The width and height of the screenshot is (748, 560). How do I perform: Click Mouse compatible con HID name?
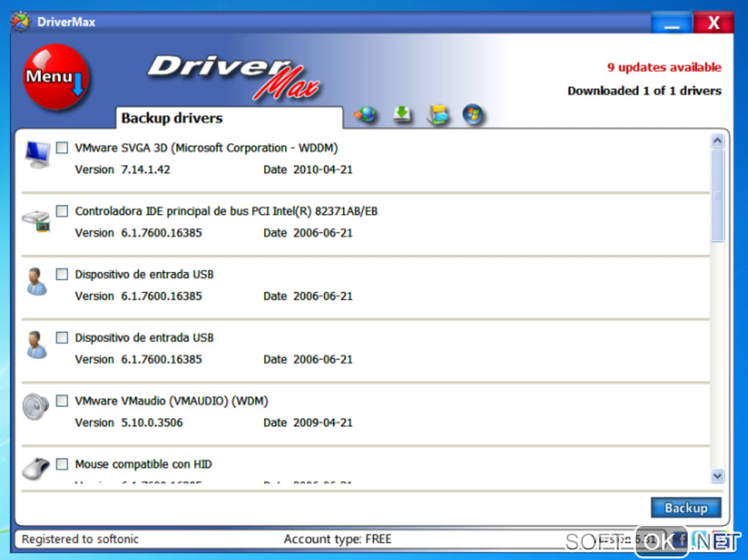[x=143, y=464]
